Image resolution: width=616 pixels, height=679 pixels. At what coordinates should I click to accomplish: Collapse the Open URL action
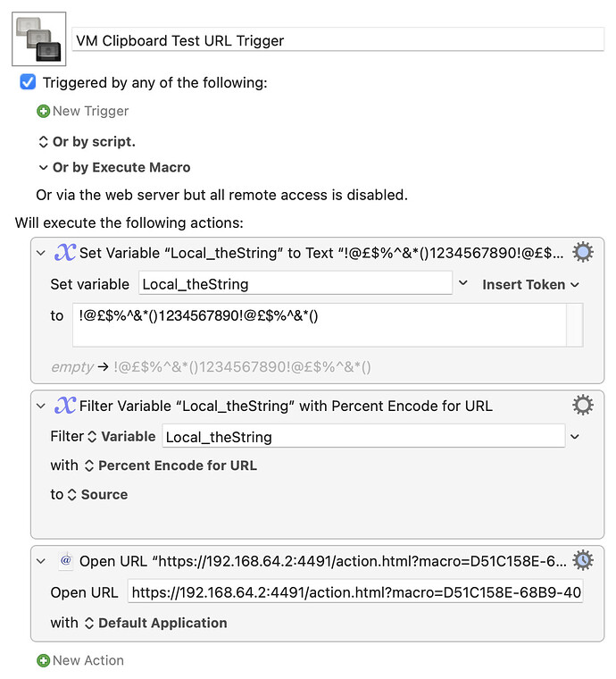41,561
